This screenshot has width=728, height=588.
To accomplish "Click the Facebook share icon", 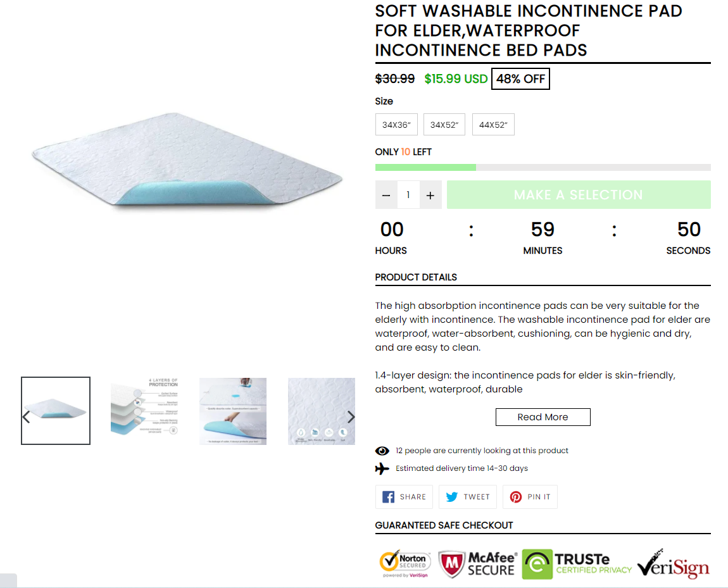I will pos(389,497).
